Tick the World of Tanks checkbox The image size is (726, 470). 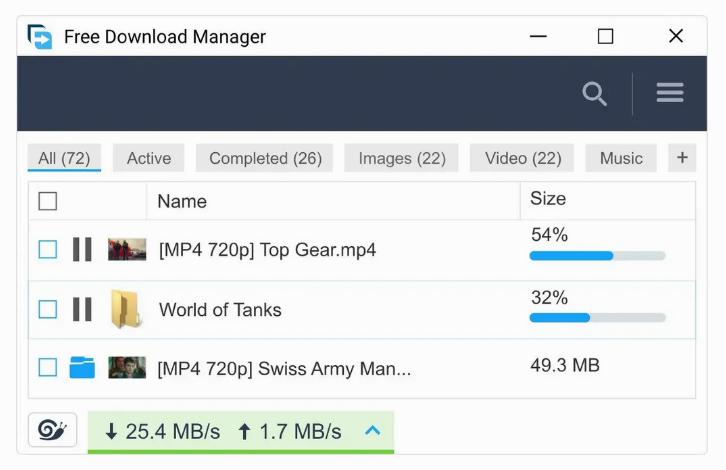tap(48, 309)
